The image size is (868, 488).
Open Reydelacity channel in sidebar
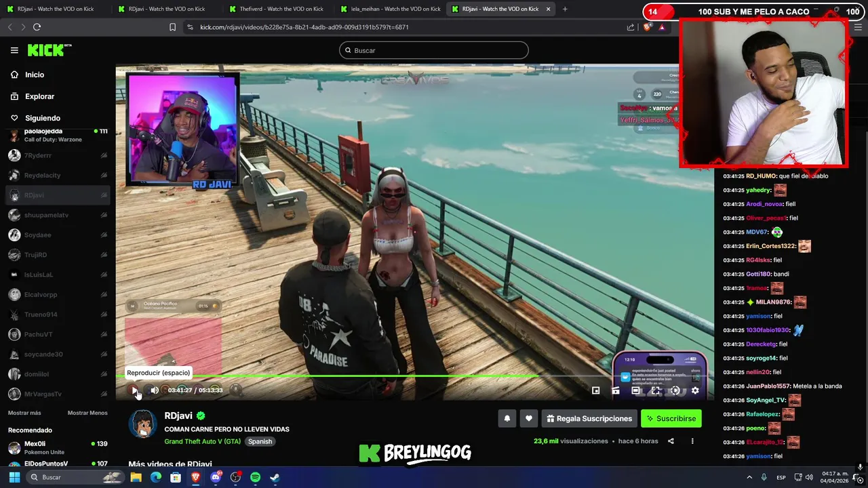coord(58,175)
